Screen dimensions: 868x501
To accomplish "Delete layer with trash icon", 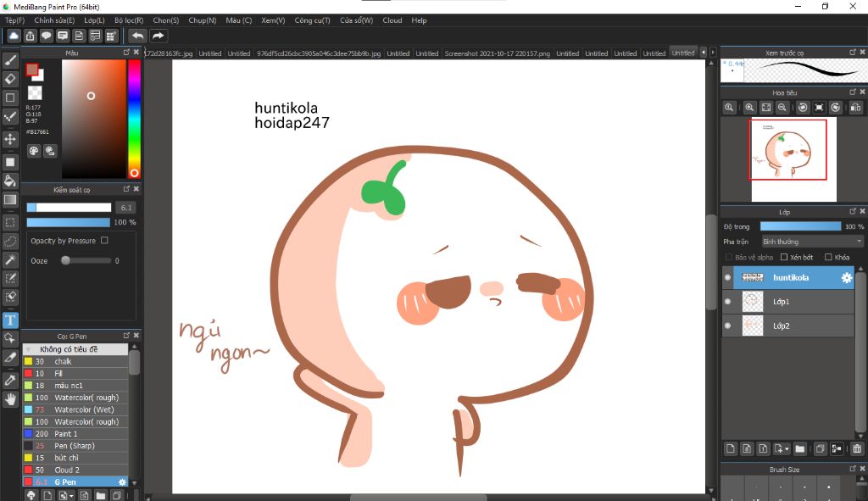I will tap(857, 448).
